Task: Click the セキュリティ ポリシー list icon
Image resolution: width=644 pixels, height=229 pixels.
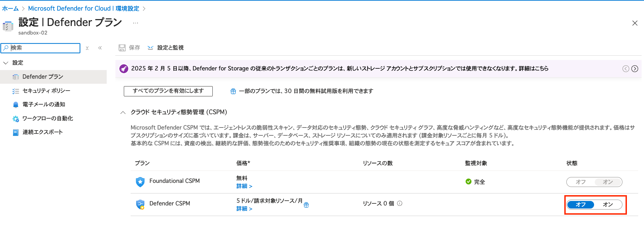Action: click(x=15, y=91)
